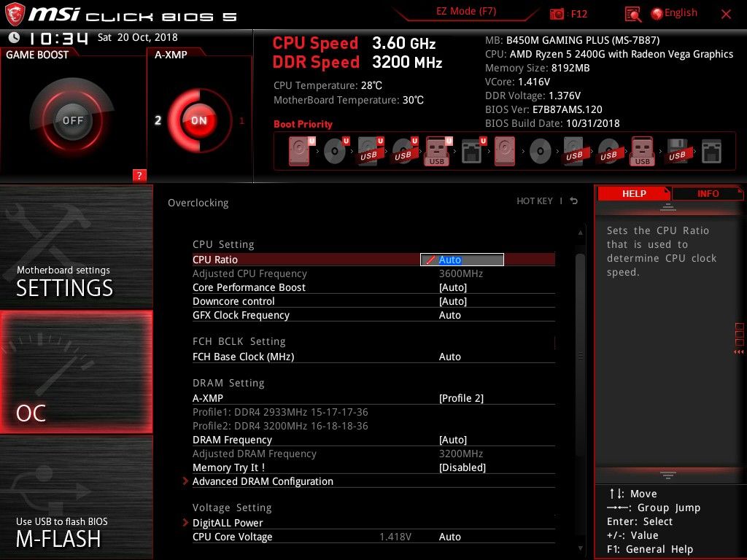The width and height of the screenshot is (747, 560).
Task: Select the UEFI CD/DVD boot device icon
Action: pos(336,151)
